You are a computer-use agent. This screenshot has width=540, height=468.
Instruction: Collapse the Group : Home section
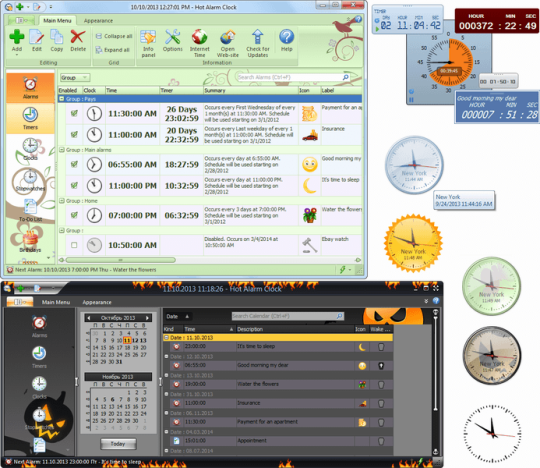(x=62, y=201)
